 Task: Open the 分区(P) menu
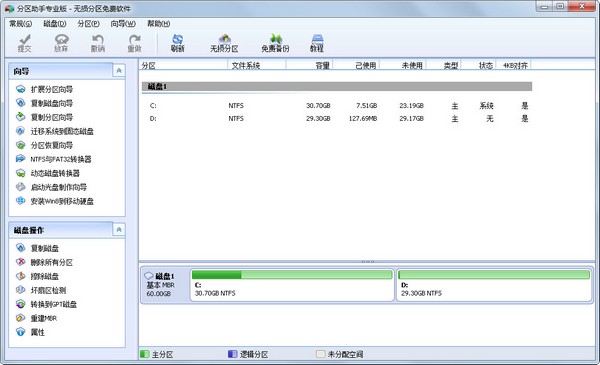pos(89,24)
